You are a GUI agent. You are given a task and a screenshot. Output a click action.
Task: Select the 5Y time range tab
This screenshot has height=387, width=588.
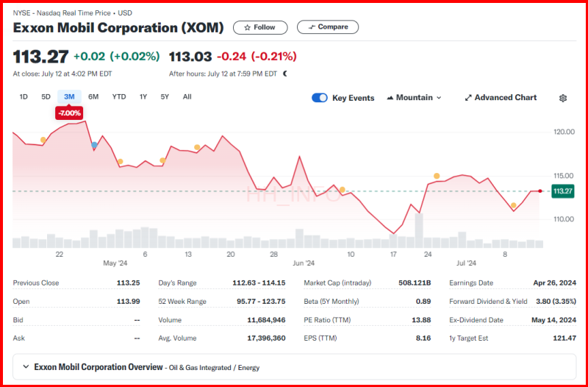tap(165, 97)
